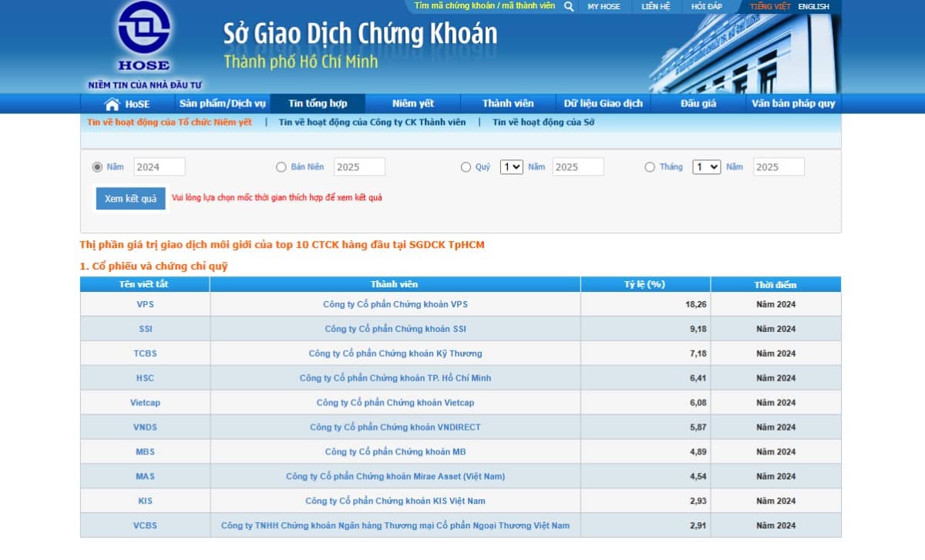
Task: Click Công ty Cổ phần Chứng khoán TP. Hồ Chí Minh
Action: tap(395, 378)
